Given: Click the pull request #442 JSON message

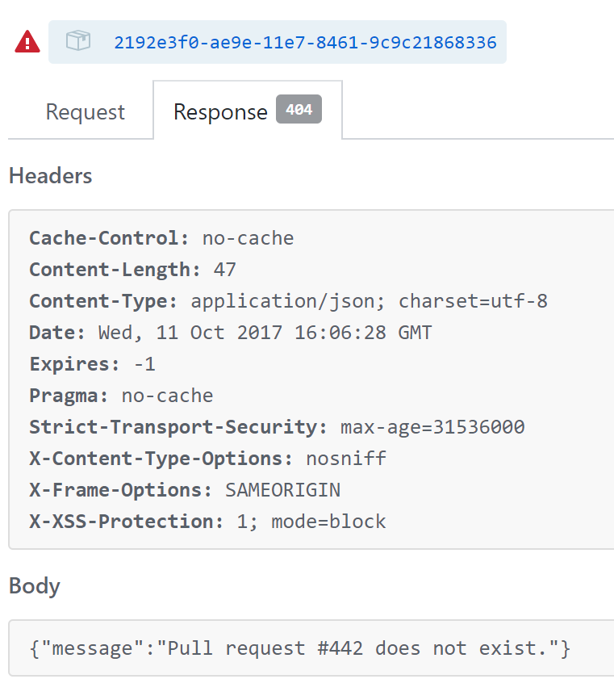Looking at the screenshot, I should pyautogui.click(x=299, y=648).
